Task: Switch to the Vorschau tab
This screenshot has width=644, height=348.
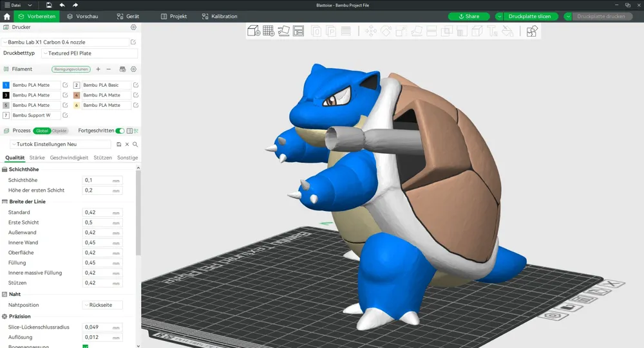Action: point(82,17)
